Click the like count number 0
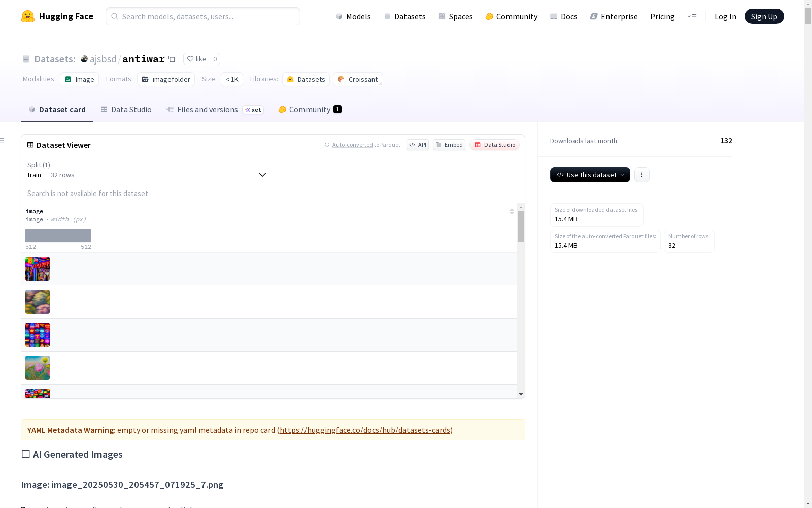812x508 pixels. click(x=215, y=59)
